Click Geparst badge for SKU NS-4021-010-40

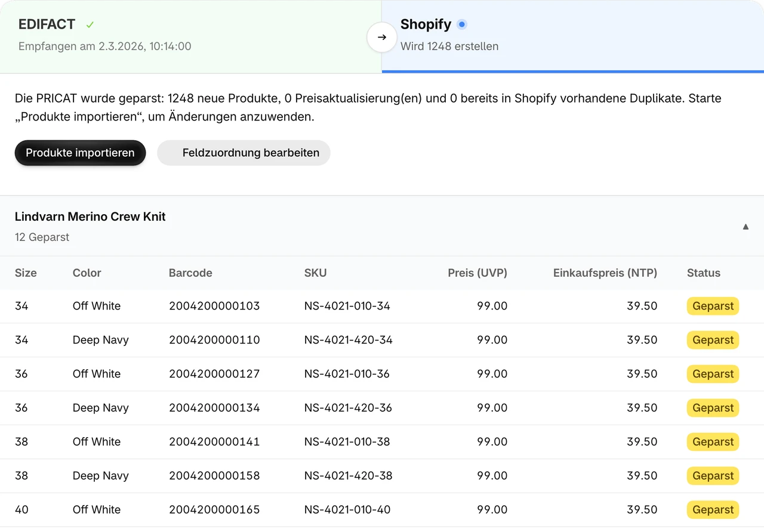713,510
